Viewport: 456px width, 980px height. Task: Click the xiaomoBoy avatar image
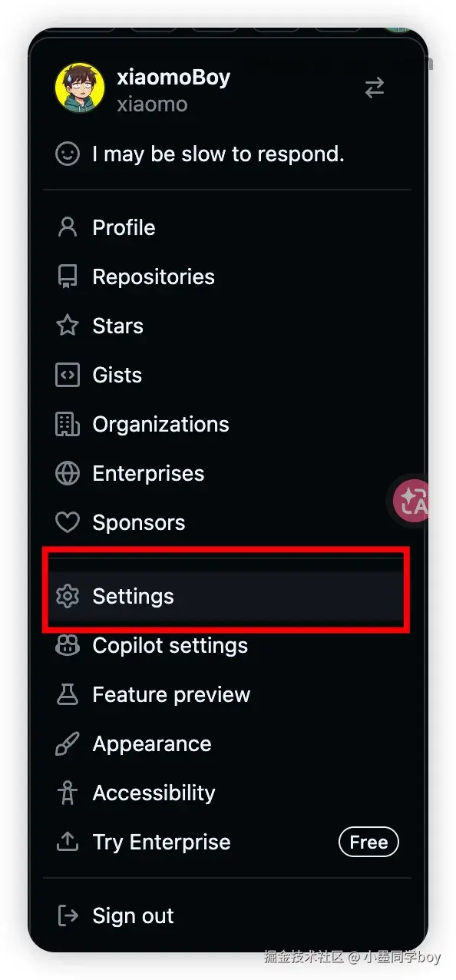click(x=80, y=88)
